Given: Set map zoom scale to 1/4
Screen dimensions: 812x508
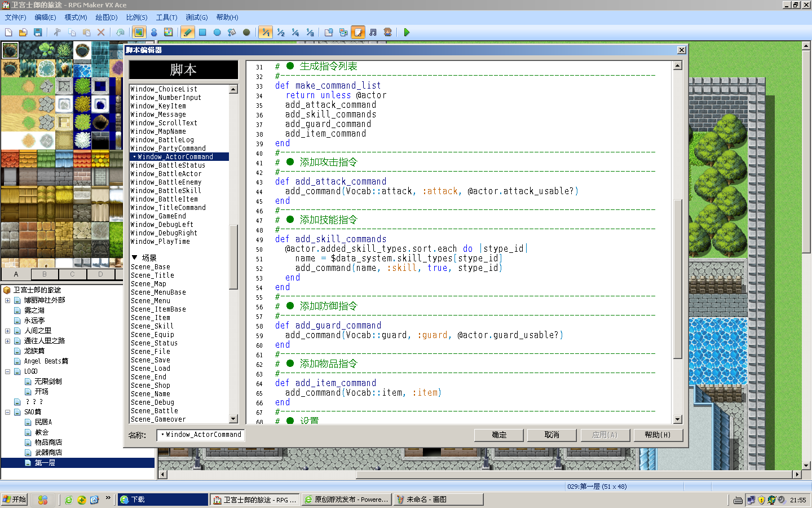Looking at the screenshot, I should (x=295, y=33).
